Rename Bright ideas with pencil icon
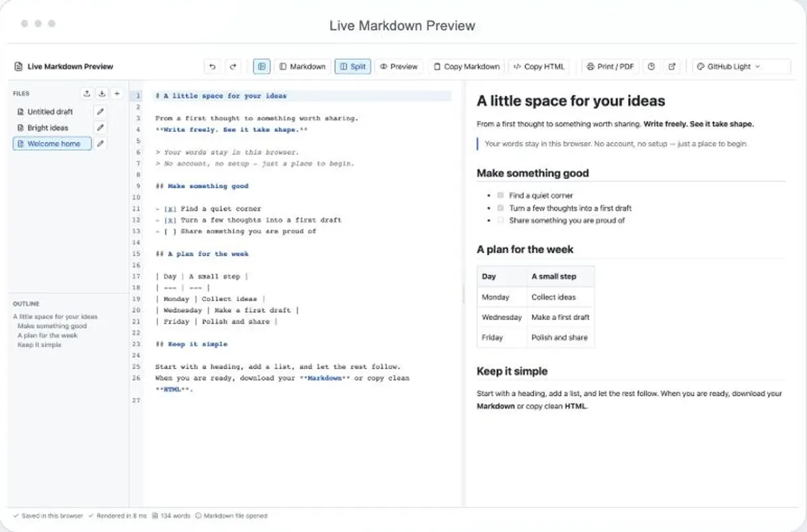The image size is (807, 532). [100, 128]
